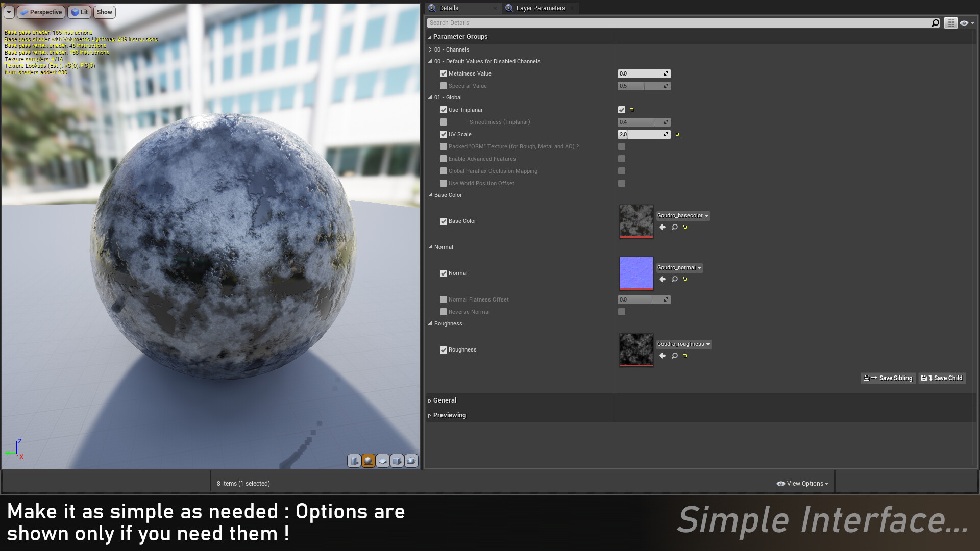The width and height of the screenshot is (980, 551).
Task: Uncheck the Use Triplanar value checkbox
Action: pos(621,110)
